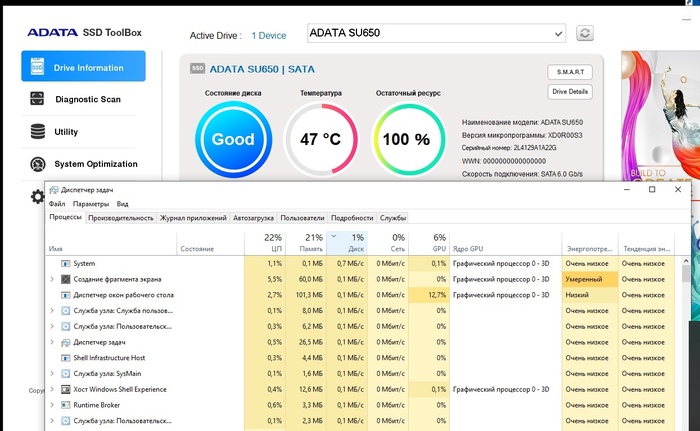
Task: Click the SSD badge next to ADATA SU650
Action: click(196, 69)
